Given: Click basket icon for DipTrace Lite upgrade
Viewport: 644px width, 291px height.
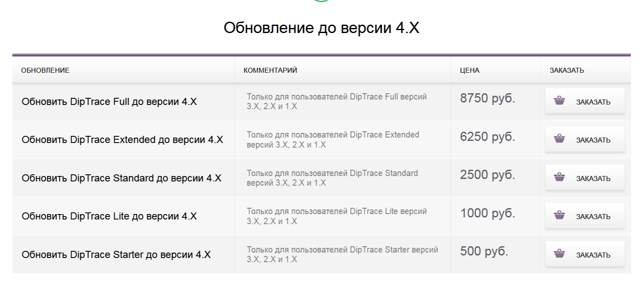Looking at the screenshot, I should pos(559,216).
